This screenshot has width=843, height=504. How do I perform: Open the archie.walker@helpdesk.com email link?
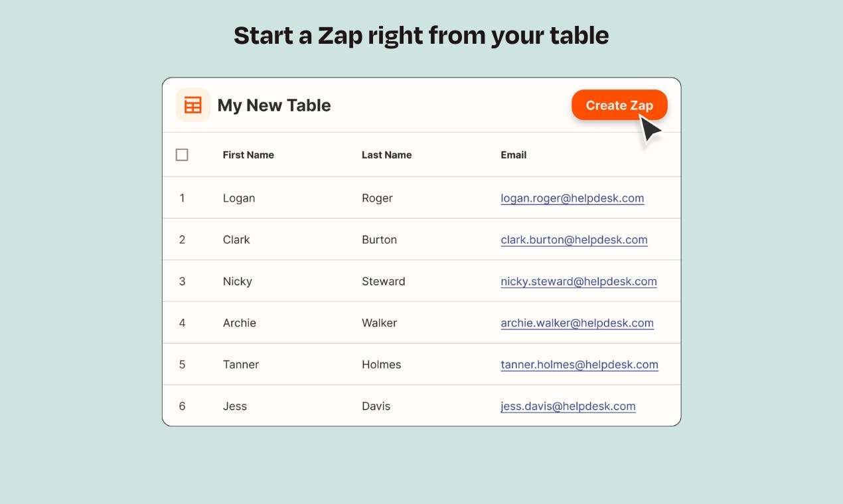click(577, 323)
